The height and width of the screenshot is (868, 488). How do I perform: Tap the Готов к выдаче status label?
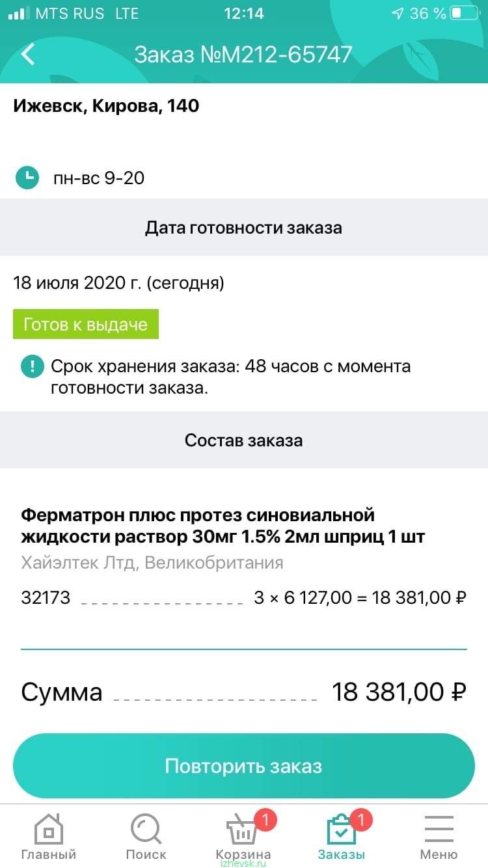tap(86, 324)
